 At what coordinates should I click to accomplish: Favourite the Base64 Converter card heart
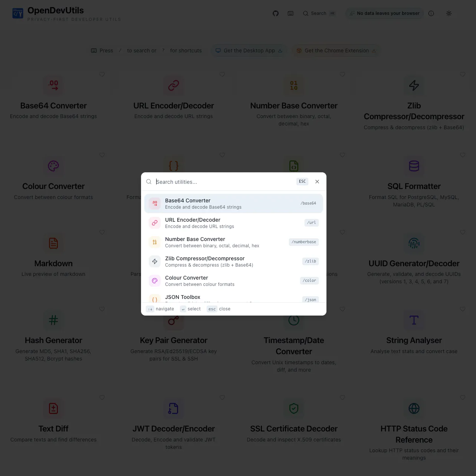[x=102, y=74]
